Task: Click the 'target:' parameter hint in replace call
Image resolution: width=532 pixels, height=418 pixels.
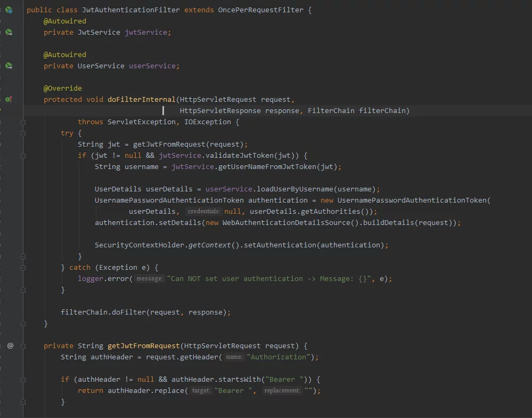Action: (x=201, y=391)
